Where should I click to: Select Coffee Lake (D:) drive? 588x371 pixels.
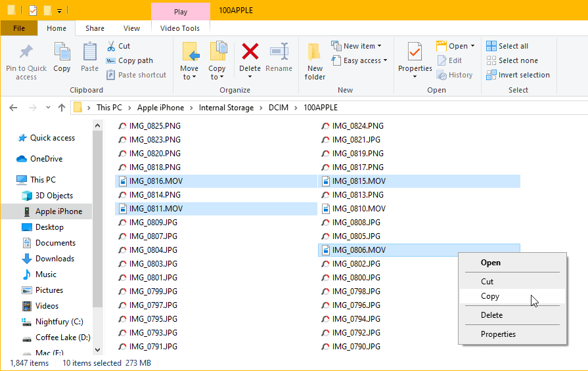(x=62, y=338)
